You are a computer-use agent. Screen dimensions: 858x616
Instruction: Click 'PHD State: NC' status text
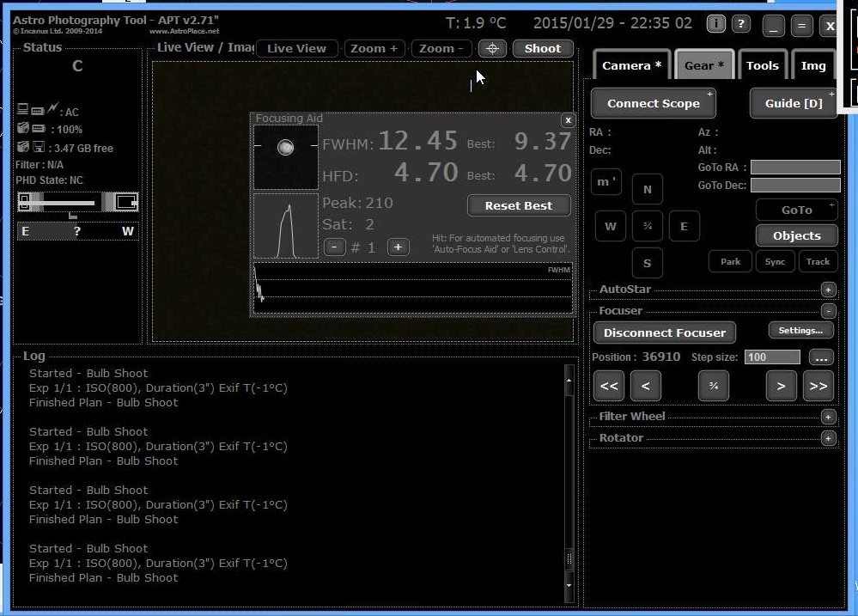point(49,180)
